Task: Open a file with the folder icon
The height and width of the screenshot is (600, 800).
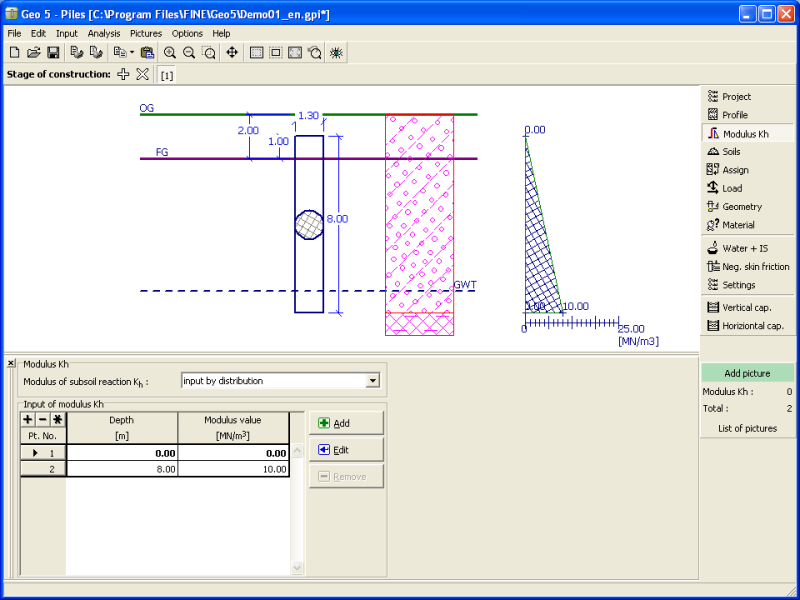Action: coord(33,52)
